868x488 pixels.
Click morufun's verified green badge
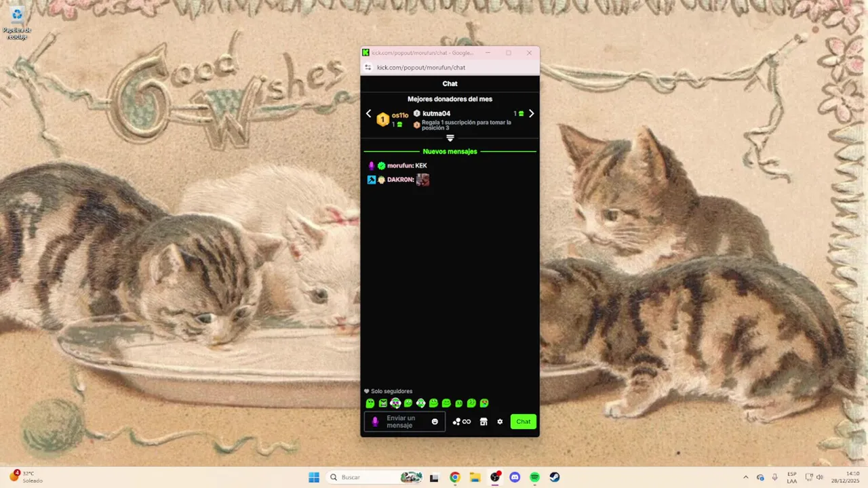point(381,165)
